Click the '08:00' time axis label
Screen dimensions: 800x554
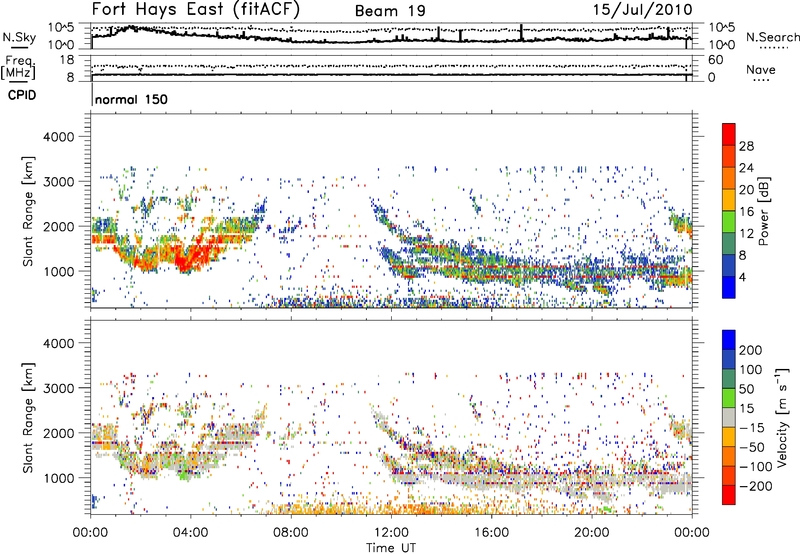tap(291, 533)
